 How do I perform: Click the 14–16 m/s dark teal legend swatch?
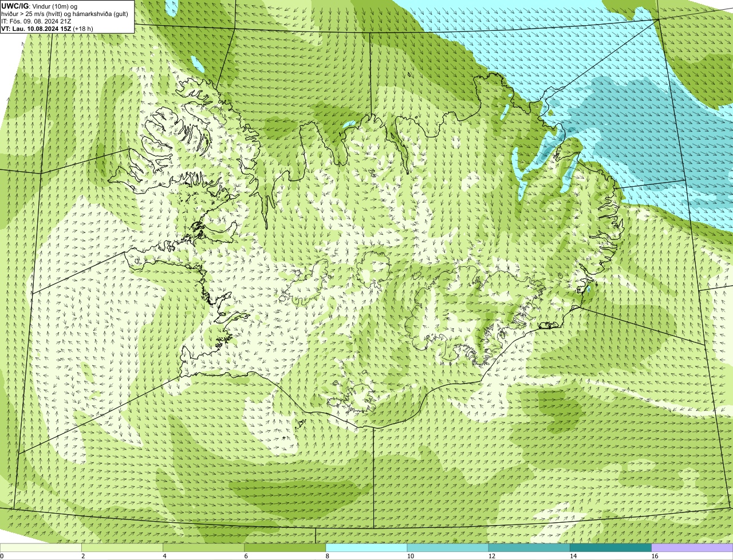pos(611,548)
